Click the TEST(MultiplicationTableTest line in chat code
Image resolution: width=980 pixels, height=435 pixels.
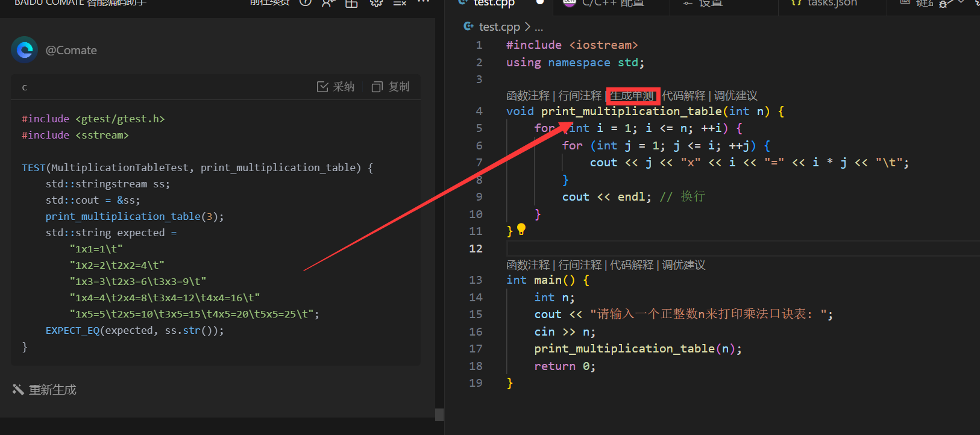coord(197,167)
